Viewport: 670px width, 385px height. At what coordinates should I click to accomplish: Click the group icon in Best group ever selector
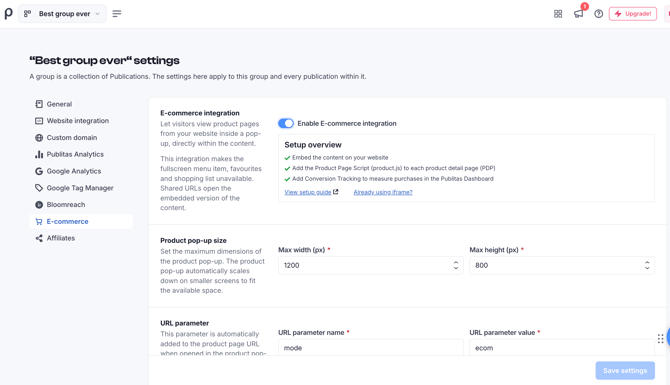(x=27, y=14)
